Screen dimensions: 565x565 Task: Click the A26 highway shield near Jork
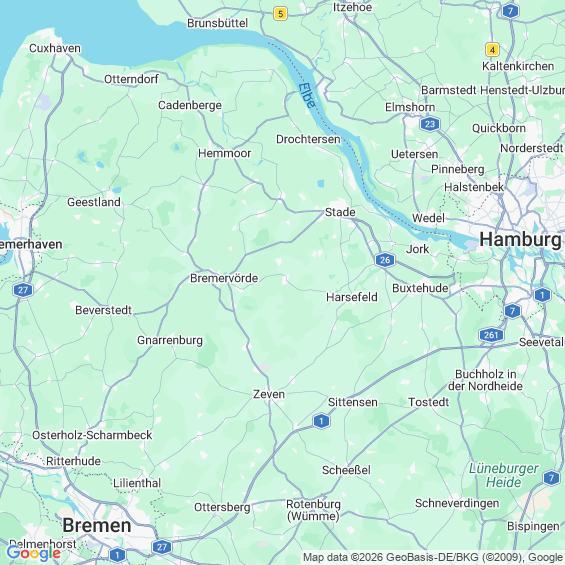[384, 260]
